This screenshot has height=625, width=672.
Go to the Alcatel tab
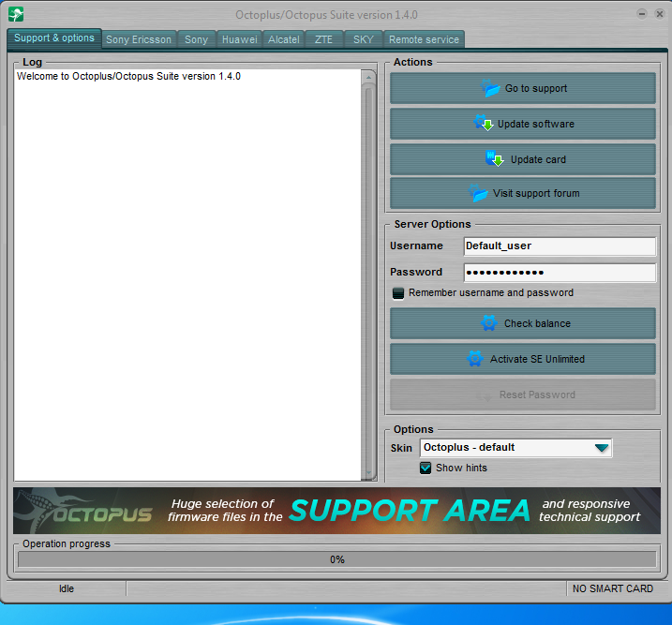[284, 39]
